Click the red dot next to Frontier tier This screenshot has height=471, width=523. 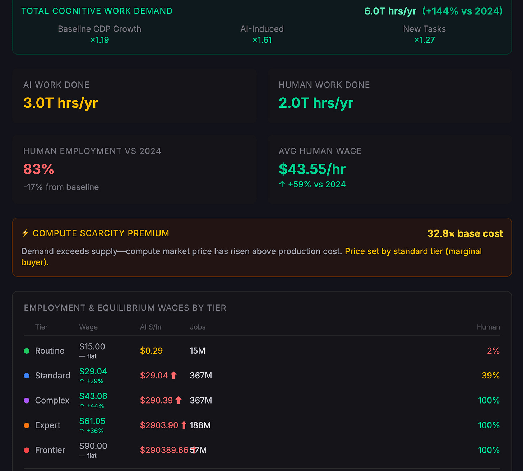pos(27,450)
